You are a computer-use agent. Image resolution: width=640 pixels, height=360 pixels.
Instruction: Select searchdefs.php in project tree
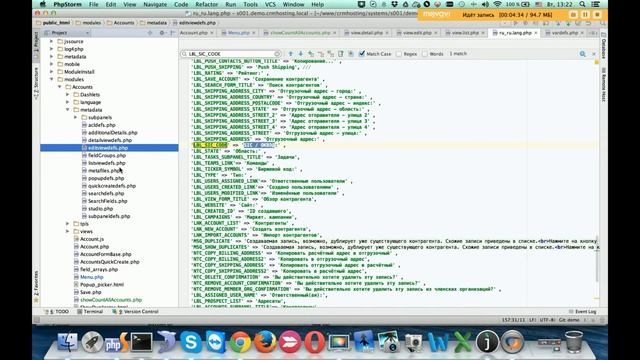tap(106, 193)
